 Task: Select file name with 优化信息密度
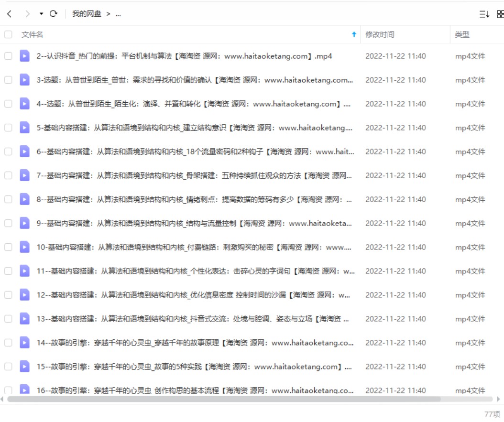(193, 295)
